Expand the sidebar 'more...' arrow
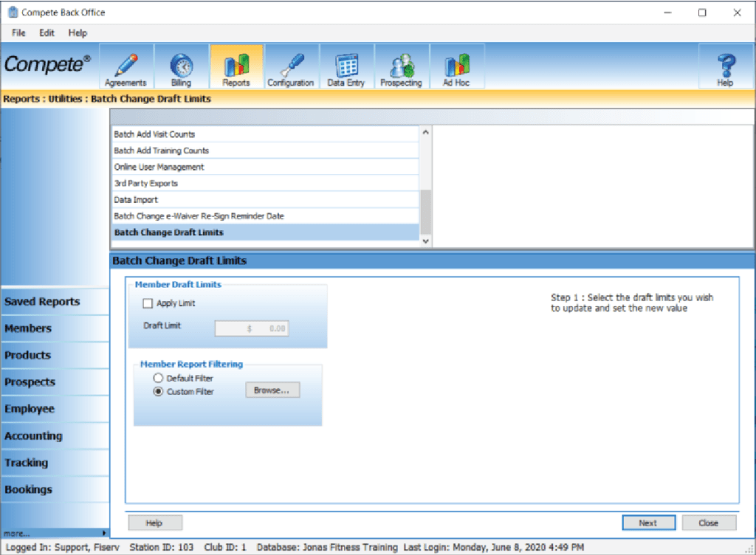The height and width of the screenshot is (555, 756). coord(104,533)
